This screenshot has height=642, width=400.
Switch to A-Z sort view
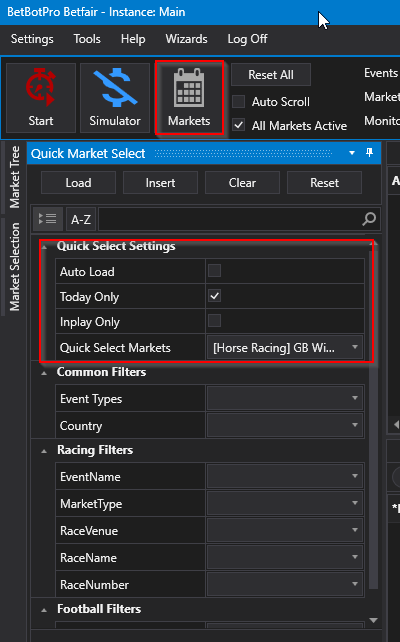tap(81, 219)
